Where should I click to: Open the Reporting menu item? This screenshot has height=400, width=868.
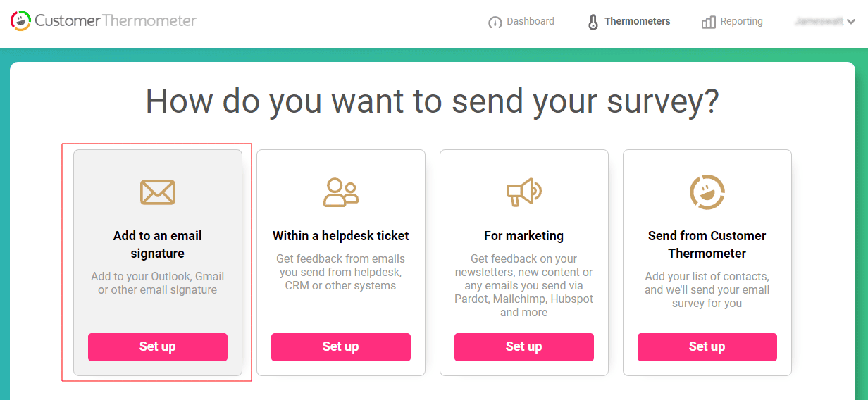pyautogui.click(x=741, y=22)
